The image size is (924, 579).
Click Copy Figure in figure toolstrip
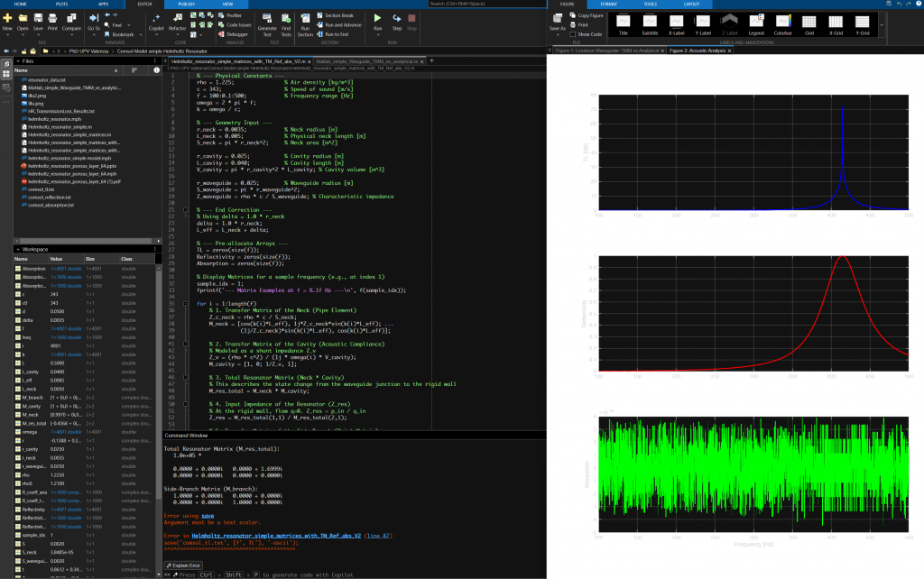tap(587, 15)
